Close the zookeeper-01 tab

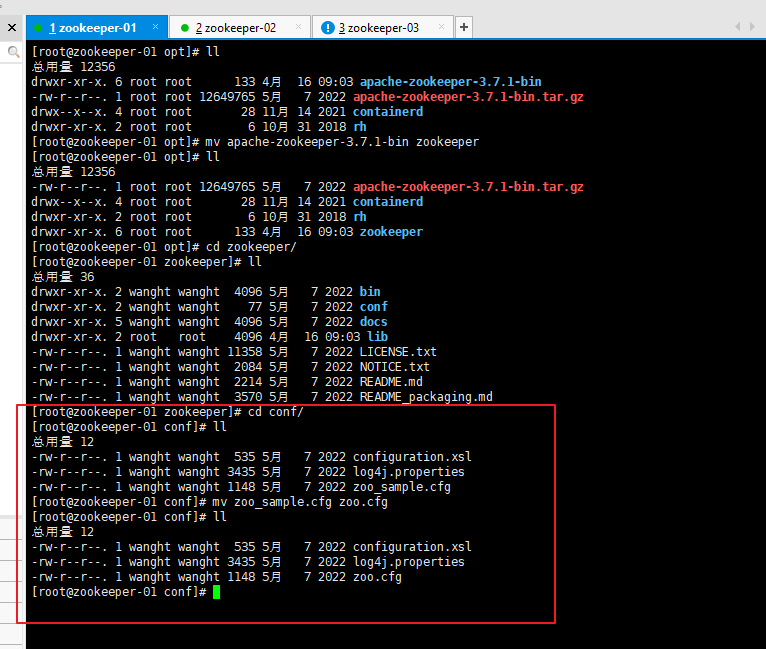(155, 27)
